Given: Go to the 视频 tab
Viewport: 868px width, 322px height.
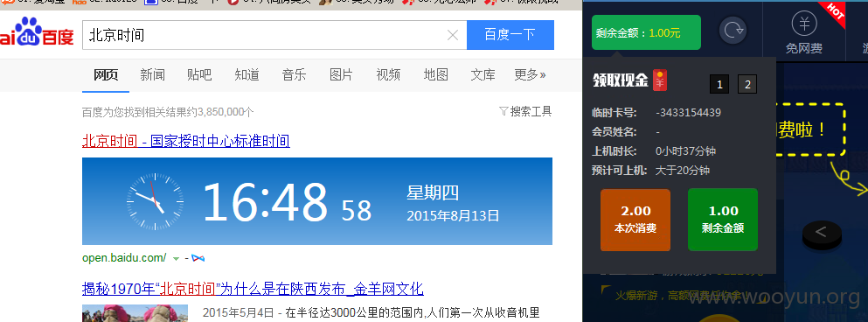Looking at the screenshot, I should [389, 75].
